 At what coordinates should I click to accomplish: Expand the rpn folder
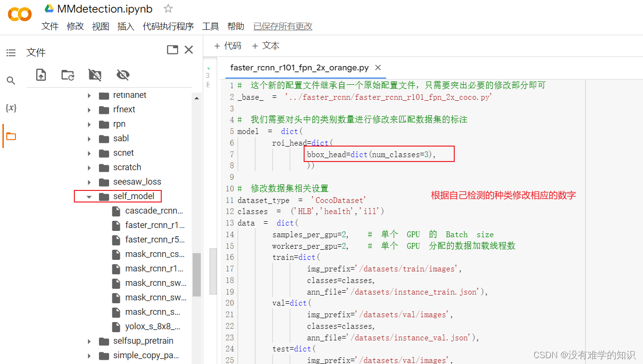(x=89, y=124)
